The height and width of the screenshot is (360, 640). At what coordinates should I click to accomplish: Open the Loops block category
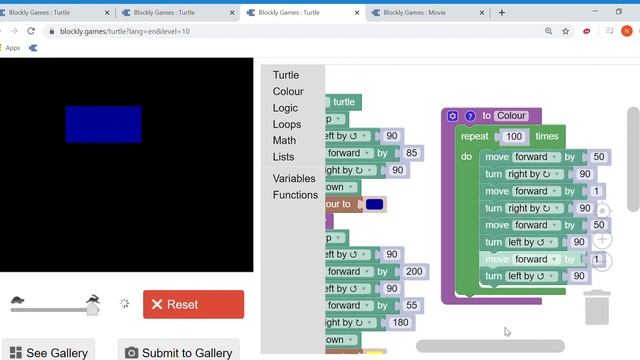click(x=287, y=124)
